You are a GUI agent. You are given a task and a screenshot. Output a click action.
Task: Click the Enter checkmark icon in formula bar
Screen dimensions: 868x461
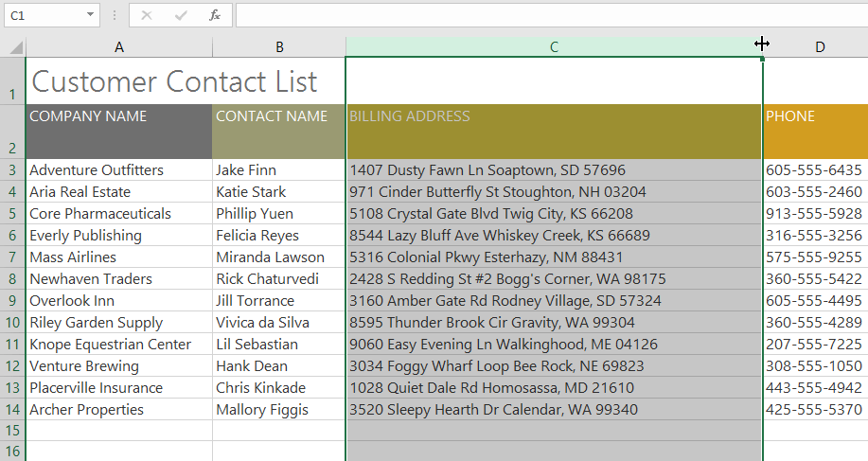[x=181, y=15]
